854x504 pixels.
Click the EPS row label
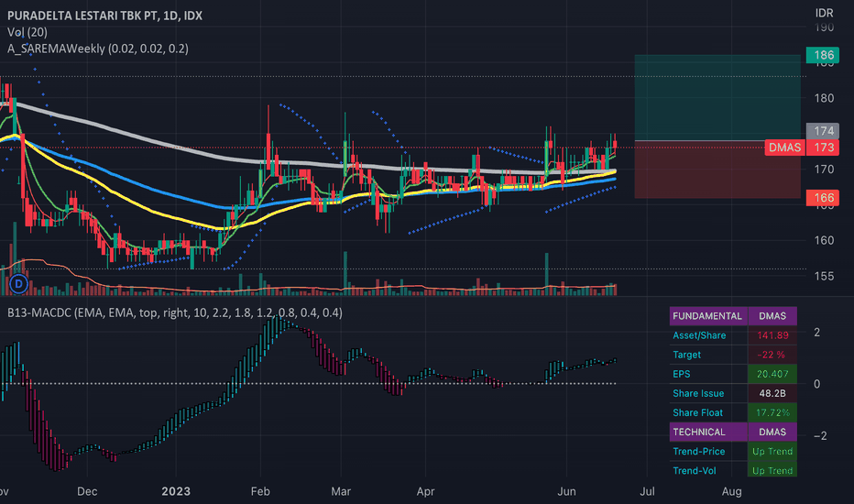(682, 374)
